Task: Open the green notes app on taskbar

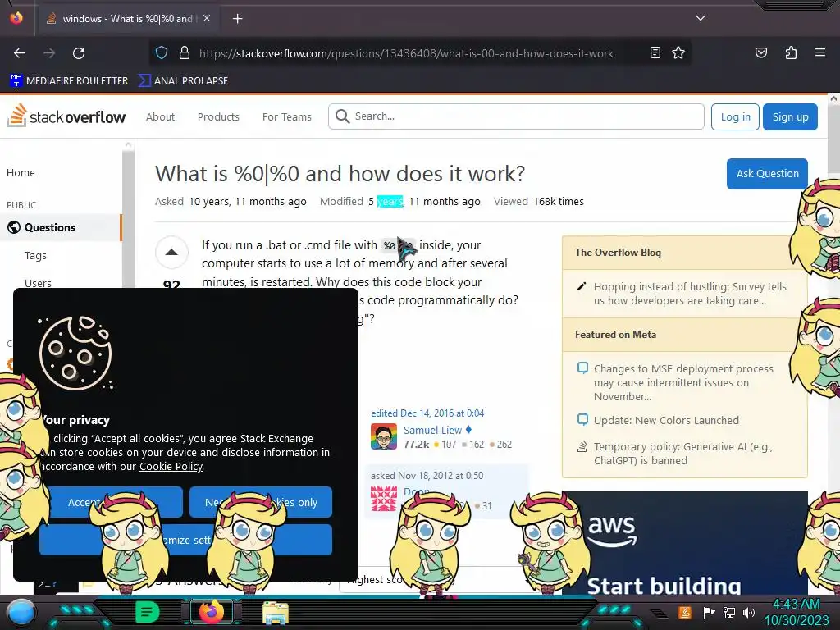Action: click(x=148, y=612)
